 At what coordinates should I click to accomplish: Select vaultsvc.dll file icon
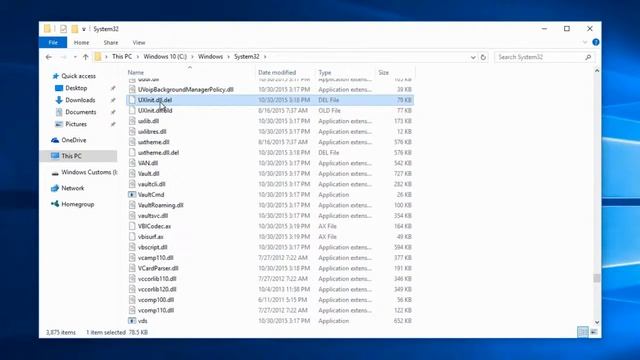(x=132, y=216)
